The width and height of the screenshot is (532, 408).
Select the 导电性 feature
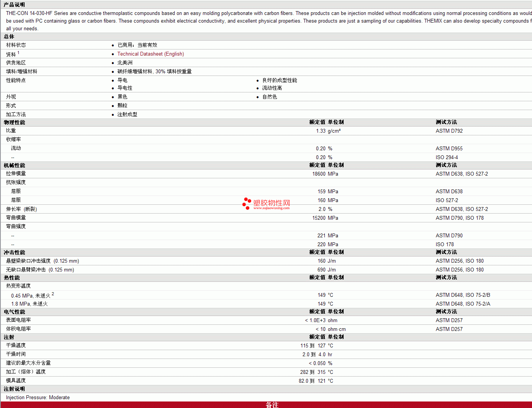125,88
